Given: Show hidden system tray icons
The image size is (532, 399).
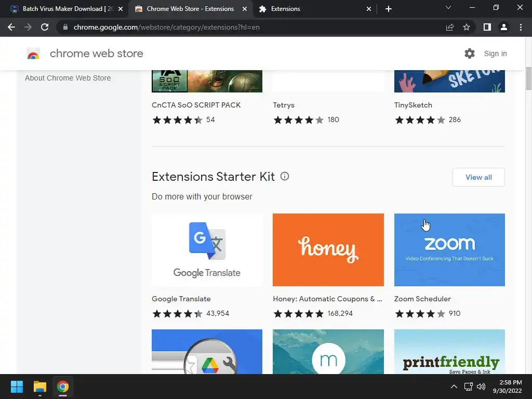Looking at the screenshot, I should [x=454, y=387].
